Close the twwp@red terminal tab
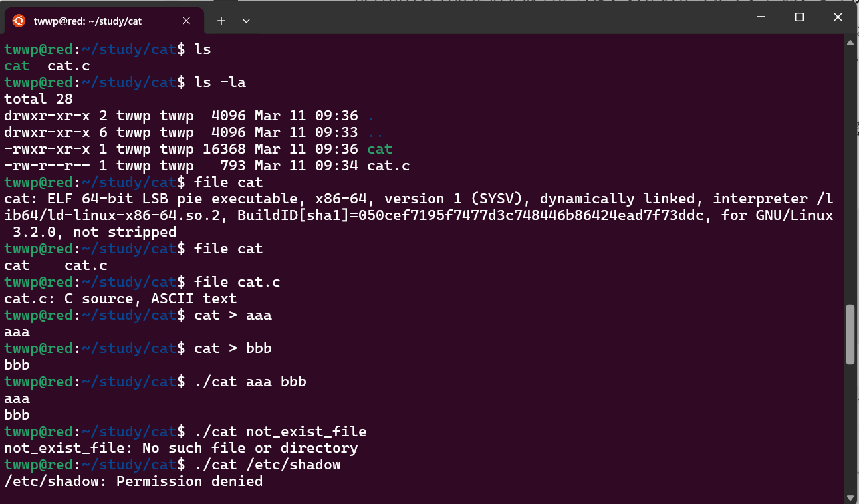This screenshot has width=859, height=504. [x=186, y=21]
